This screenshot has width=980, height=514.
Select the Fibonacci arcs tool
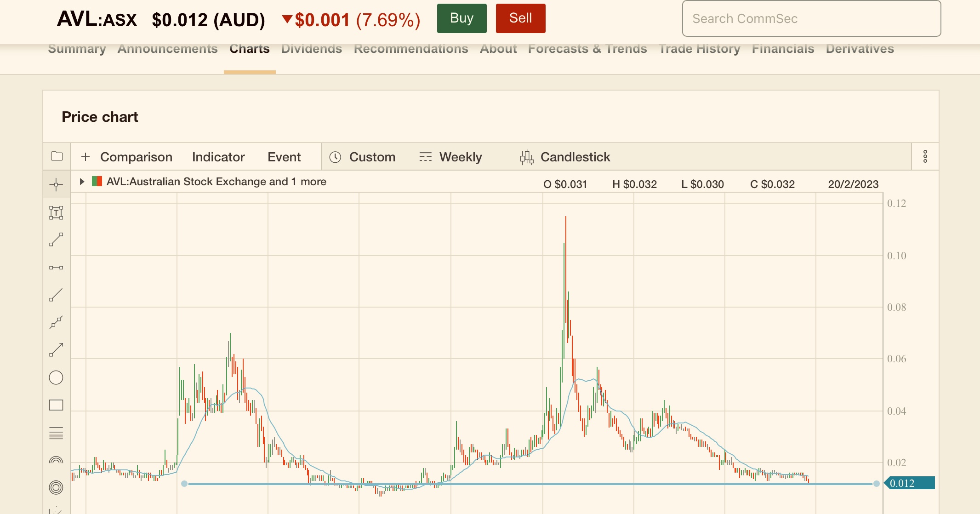click(x=56, y=460)
